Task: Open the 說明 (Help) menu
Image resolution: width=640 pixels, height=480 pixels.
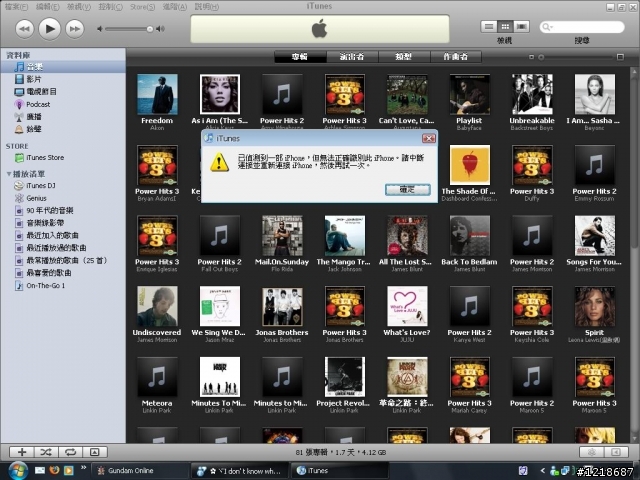Action: pos(207,7)
